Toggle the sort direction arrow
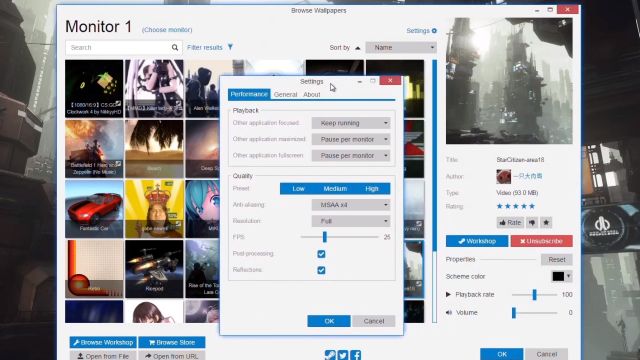Image resolution: width=640 pixels, height=360 pixels. point(358,48)
